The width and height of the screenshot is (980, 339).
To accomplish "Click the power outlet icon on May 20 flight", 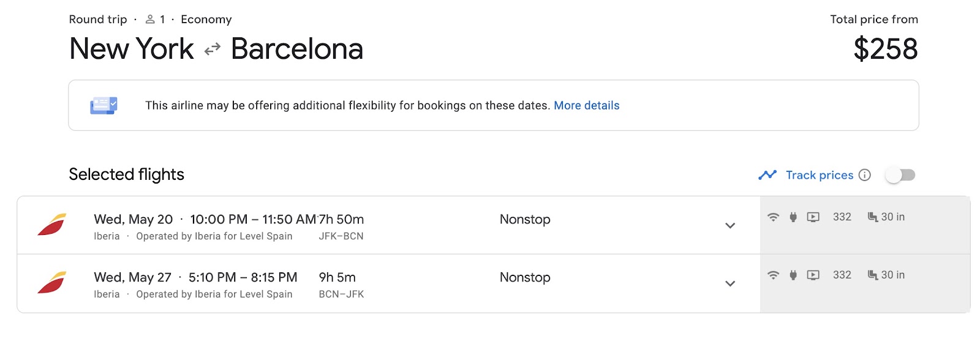I will tap(793, 217).
